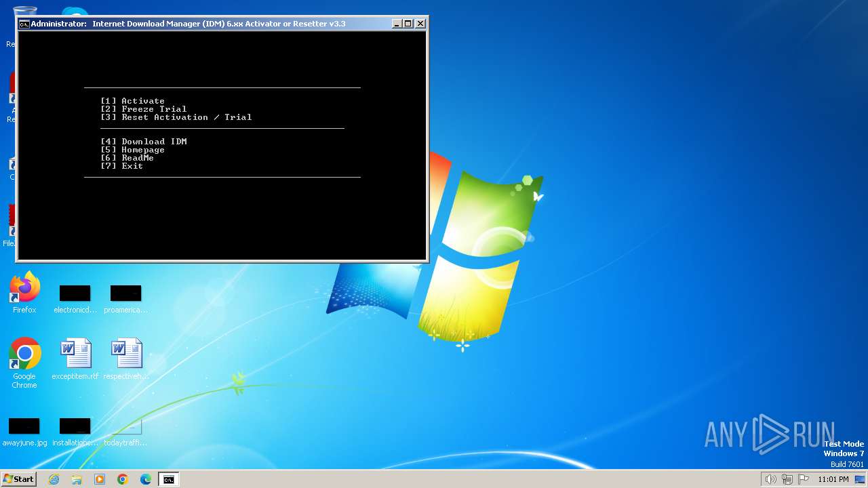This screenshot has height=488, width=868.
Task: Select the command prompt taskbar button
Action: (x=168, y=479)
